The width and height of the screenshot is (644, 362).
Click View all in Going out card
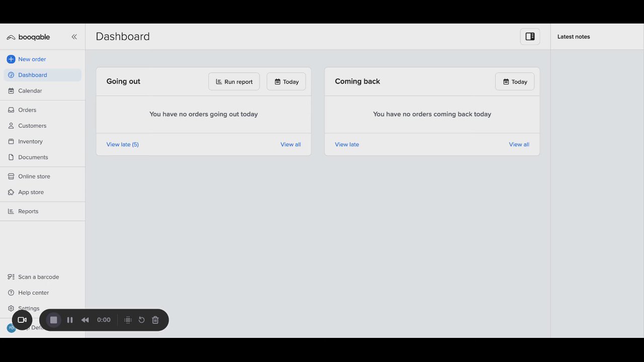pos(291,145)
